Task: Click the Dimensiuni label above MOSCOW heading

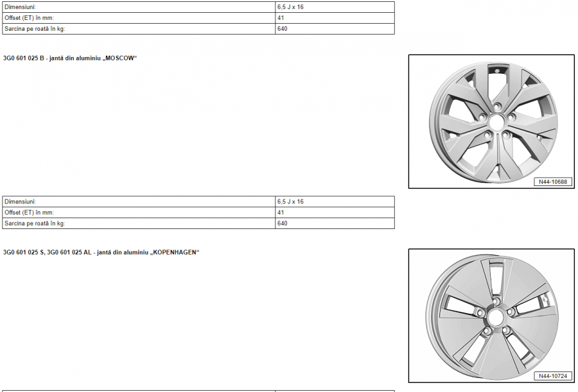Action: [21, 7]
